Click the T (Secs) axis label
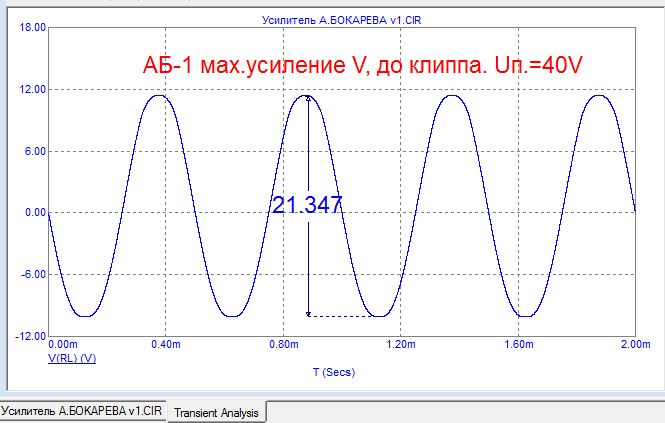 [x=333, y=371]
